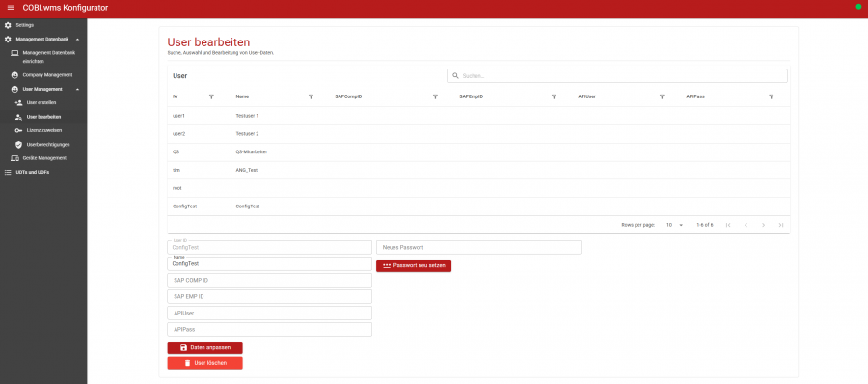The height and width of the screenshot is (384, 868).
Task: Collapse the User Management section
Action: [77, 89]
